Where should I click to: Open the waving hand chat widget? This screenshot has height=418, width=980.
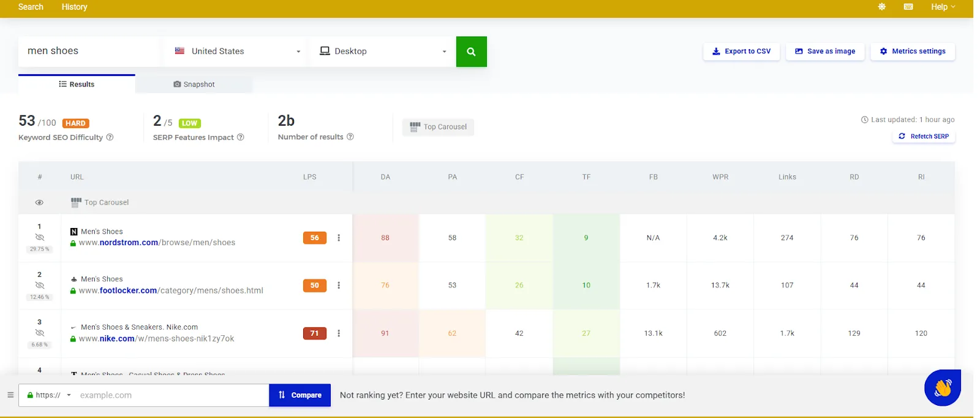943,387
